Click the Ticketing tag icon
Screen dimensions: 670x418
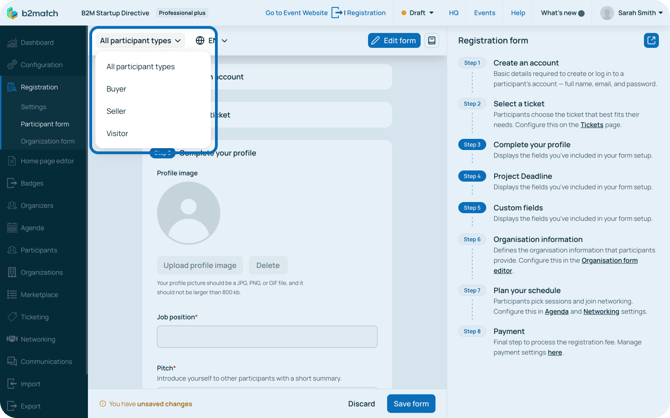[x=12, y=317]
